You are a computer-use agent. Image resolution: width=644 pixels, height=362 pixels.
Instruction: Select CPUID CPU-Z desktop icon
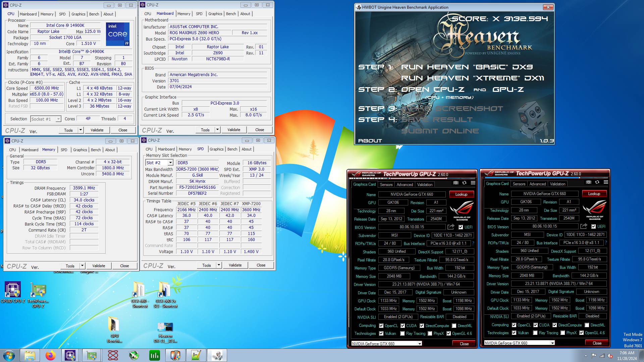coord(13,293)
